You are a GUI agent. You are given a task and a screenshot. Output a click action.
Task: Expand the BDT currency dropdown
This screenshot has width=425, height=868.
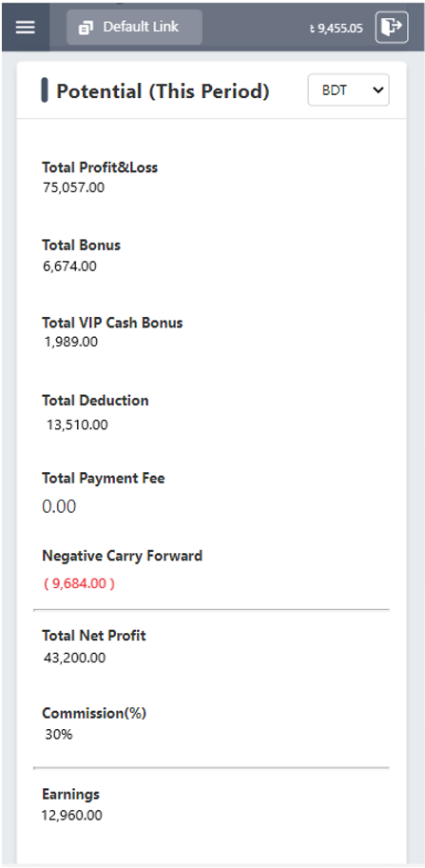click(x=348, y=89)
